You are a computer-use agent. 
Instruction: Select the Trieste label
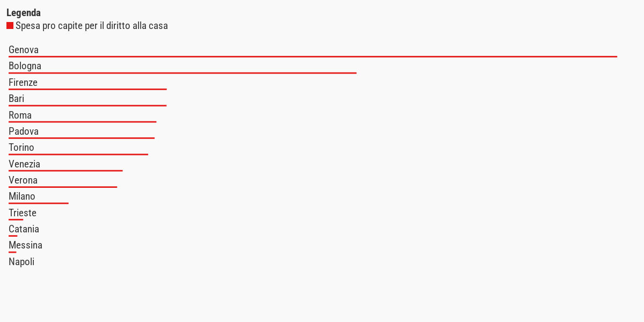click(x=23, y=213)
